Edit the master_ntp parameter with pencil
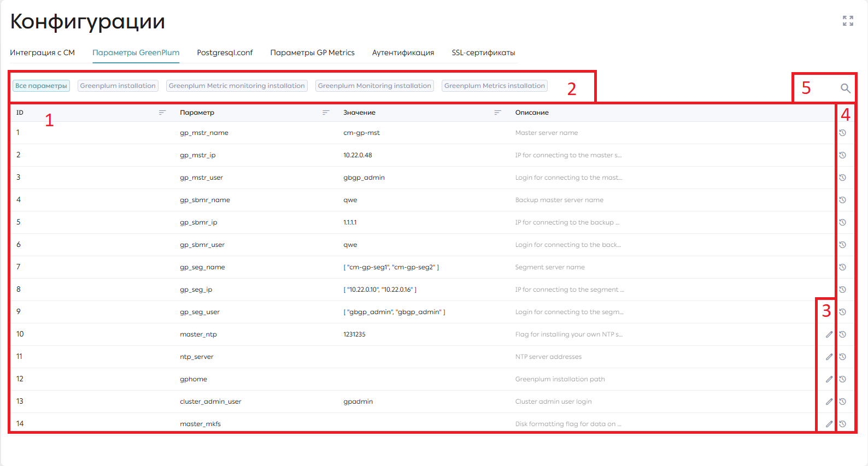The width and height of the screenshot is (868, 466). click(x=829, y=334)
